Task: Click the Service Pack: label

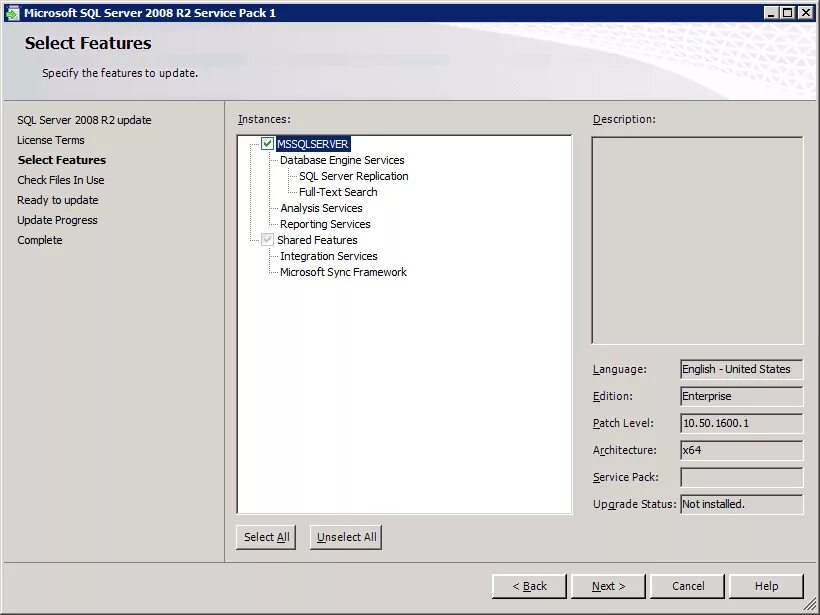Action: coord(626,477)
